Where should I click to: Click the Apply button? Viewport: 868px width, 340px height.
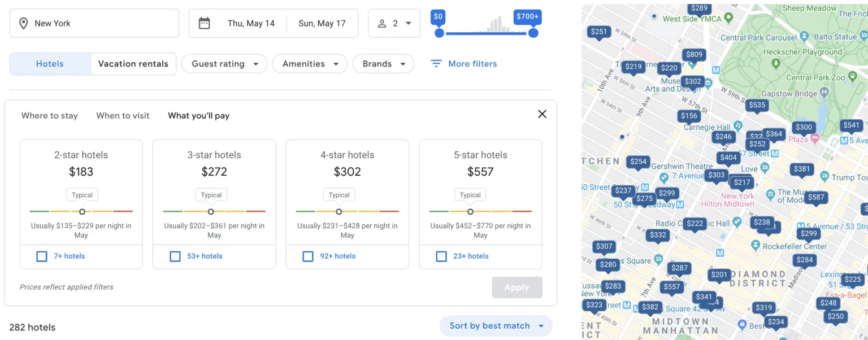click(517, 287)
